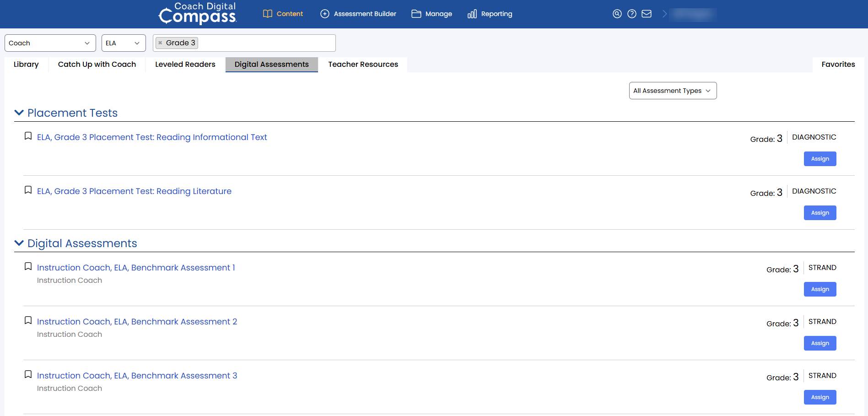Open the Assessment Builder menu
868x416 pixels.
tap(358, 14)
